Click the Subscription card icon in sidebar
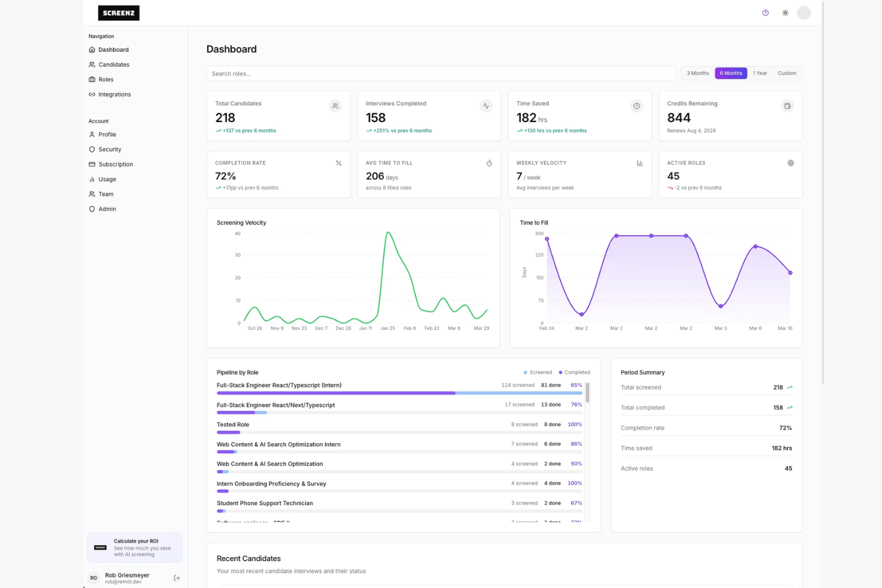Screen dimensions: 882x588 pyautogui.click(x=92, y=164)
